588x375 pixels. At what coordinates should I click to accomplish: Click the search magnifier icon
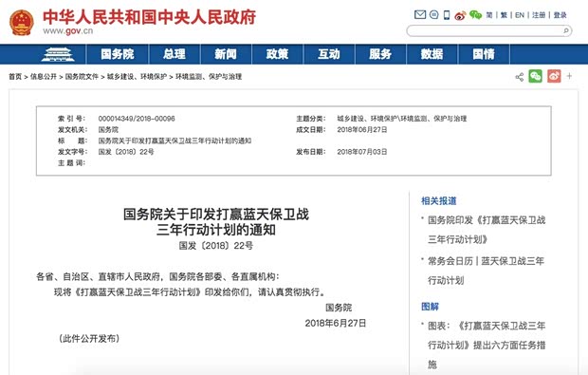click(x=566, y=30)
